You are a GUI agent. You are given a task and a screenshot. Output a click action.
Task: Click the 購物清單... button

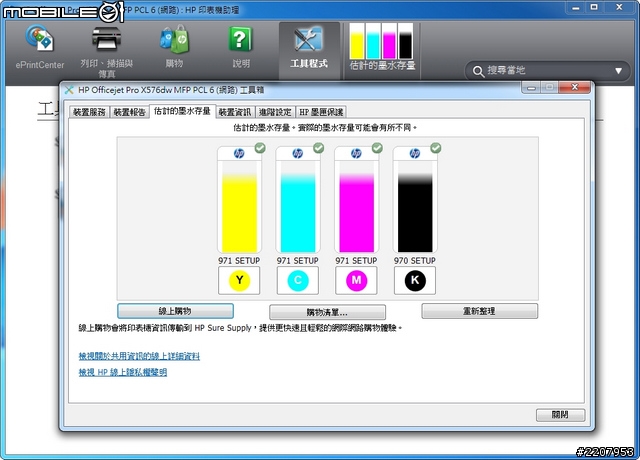(x=327, y=313)
